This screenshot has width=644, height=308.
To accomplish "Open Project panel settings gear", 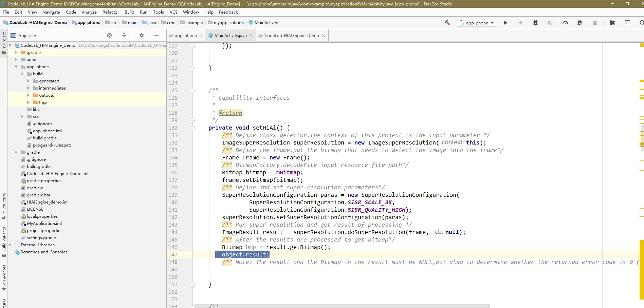I will [142, 35].
